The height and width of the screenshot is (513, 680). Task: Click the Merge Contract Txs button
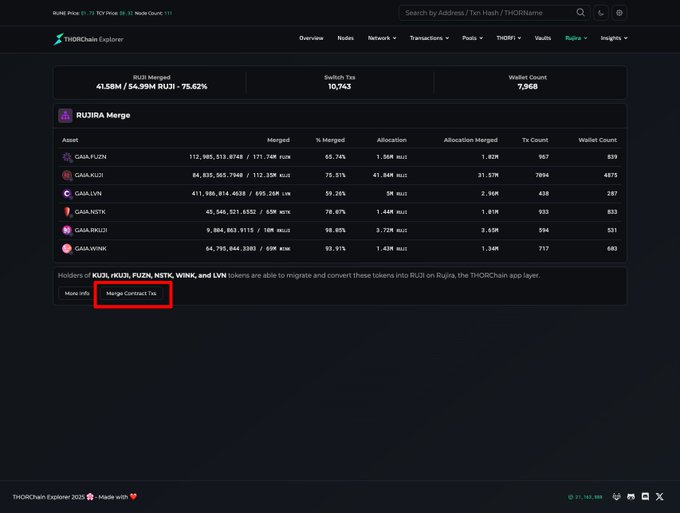pyautogui.click(x=131, y=293)
